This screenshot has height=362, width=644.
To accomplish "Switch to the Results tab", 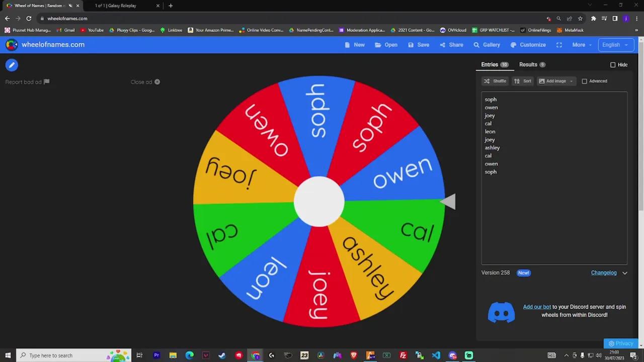I will tap(532, 64).
